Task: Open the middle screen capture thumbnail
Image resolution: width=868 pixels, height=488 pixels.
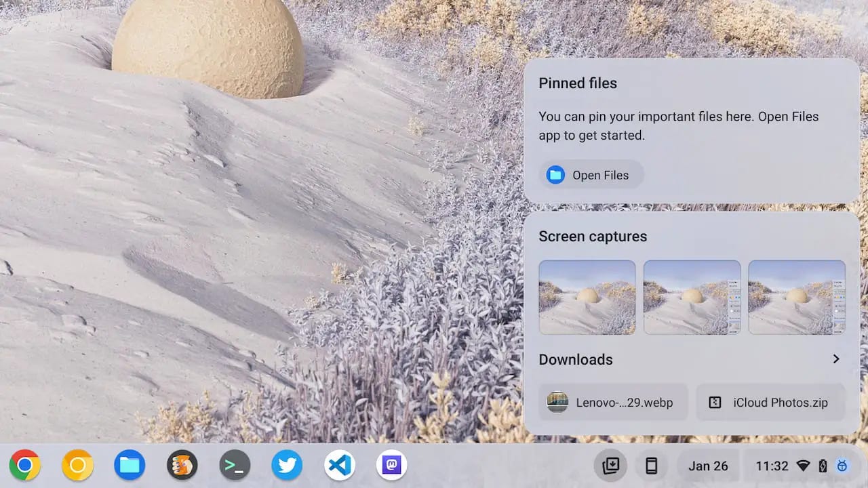Action: pyautogui.click(x=692, y=297)
